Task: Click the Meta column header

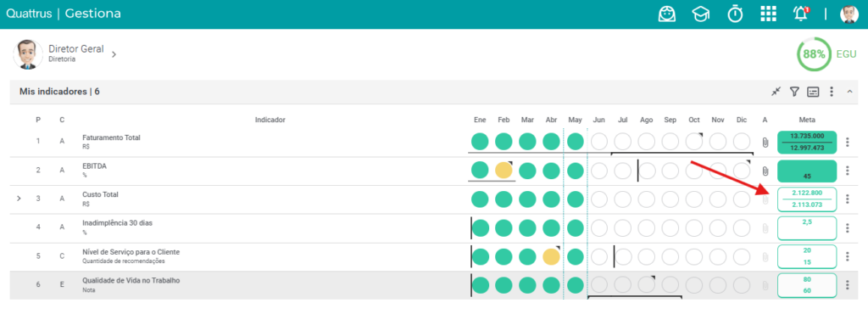Action: pyautogui.click(x=807, y=120)
